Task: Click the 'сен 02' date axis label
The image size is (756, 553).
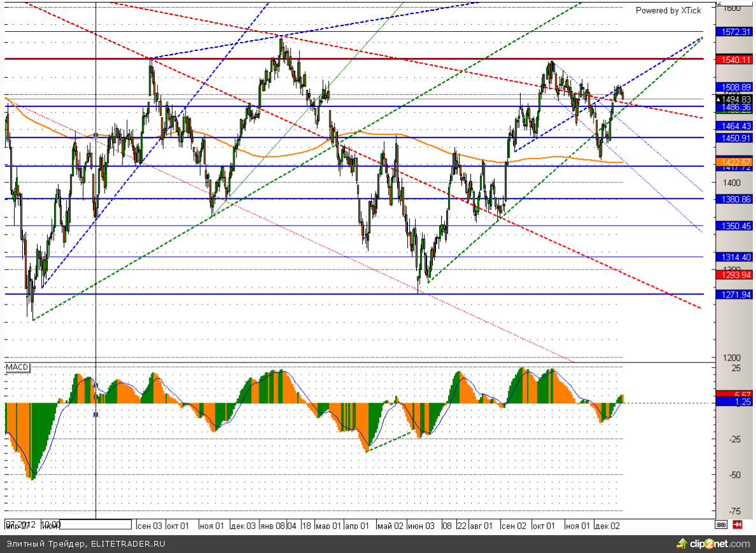Action: coord(514,526)
